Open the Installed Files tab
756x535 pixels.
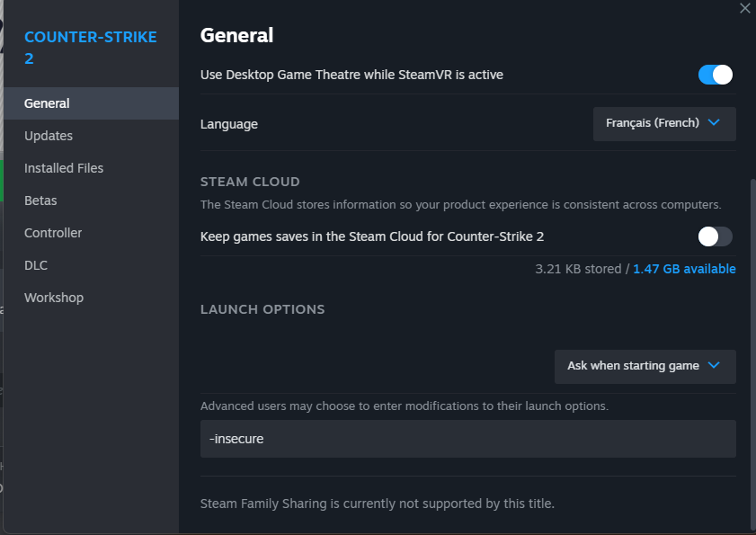pyautogui.click(x=64, y=168)
